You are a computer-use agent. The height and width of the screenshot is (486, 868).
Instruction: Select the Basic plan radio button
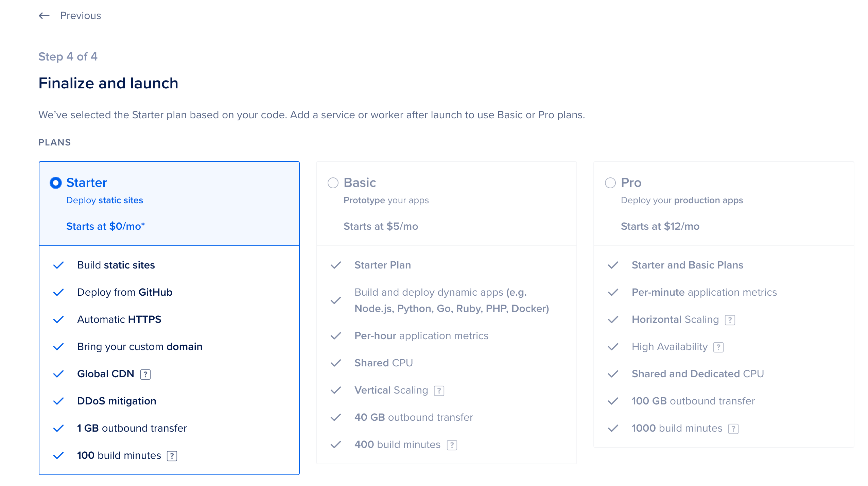coord(333,183)
